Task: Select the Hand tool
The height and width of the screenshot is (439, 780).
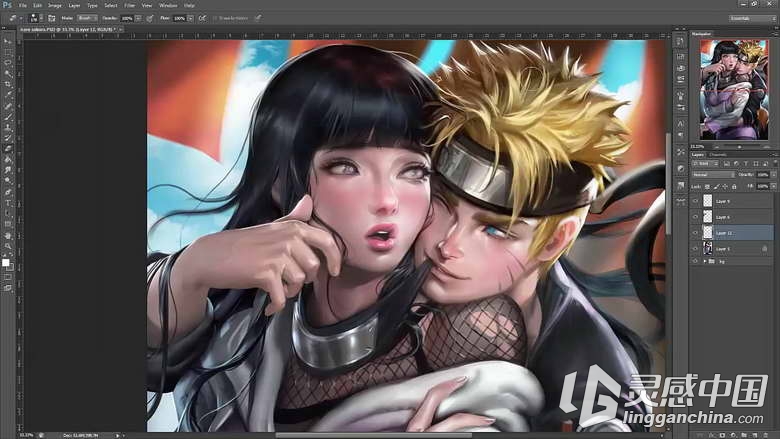Action: (x=7, y=235)
